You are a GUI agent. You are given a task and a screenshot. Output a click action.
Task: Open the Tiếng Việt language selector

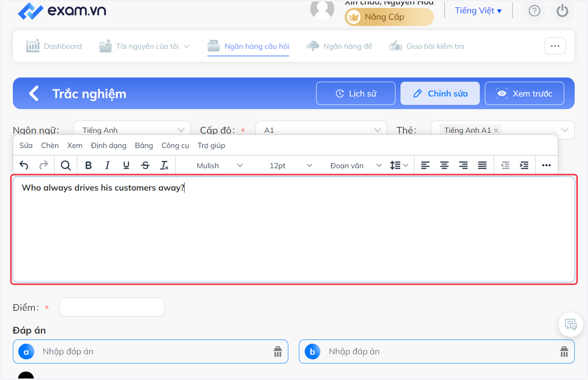pyautogui.click(x=478, y=11)
